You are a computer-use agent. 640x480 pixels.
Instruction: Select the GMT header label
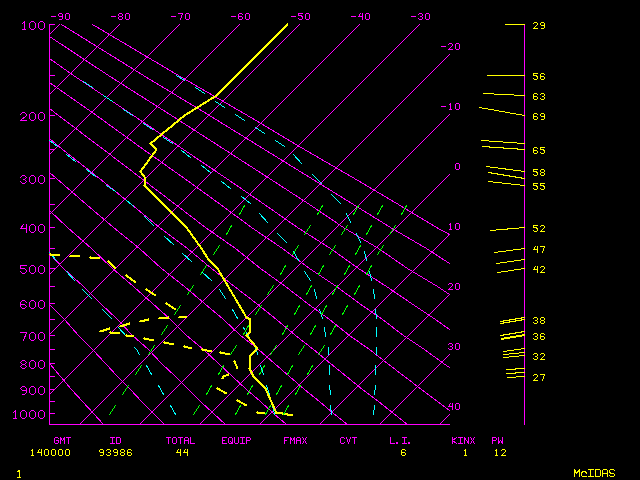62,440
